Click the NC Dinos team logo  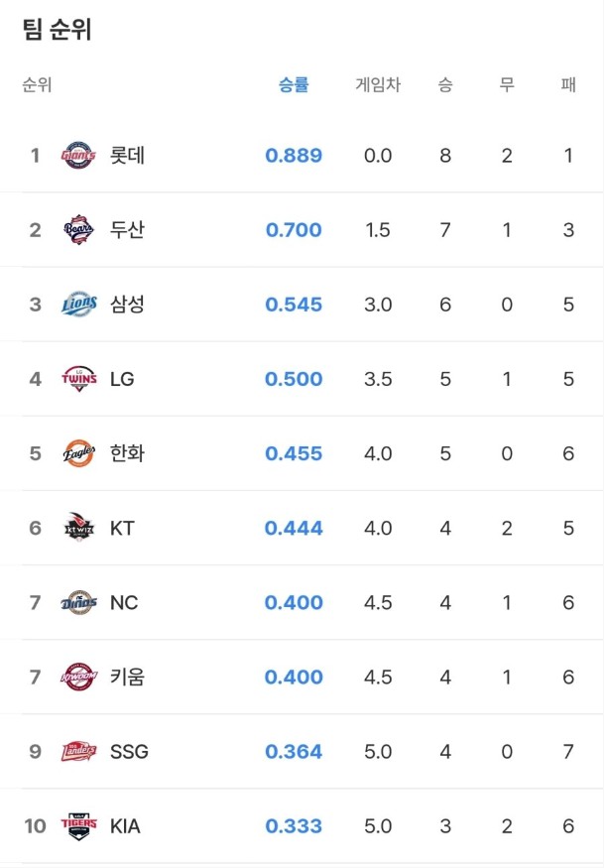coord(78,602)
